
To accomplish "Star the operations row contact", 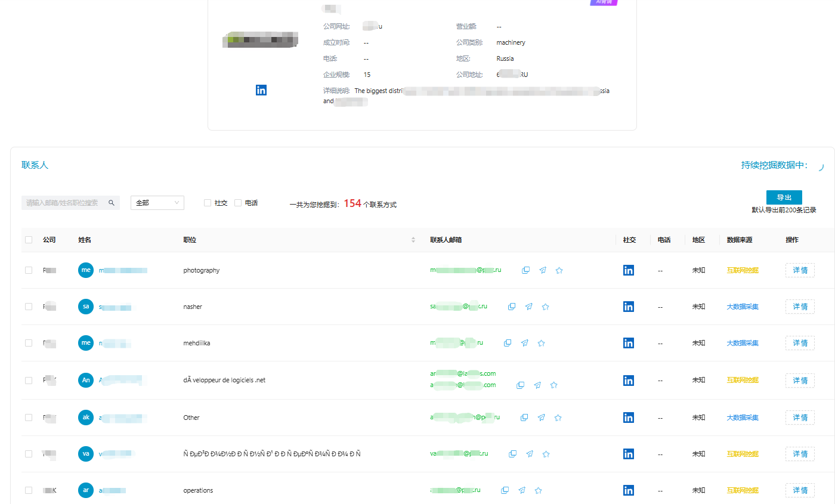I will [x=538, y=490].
